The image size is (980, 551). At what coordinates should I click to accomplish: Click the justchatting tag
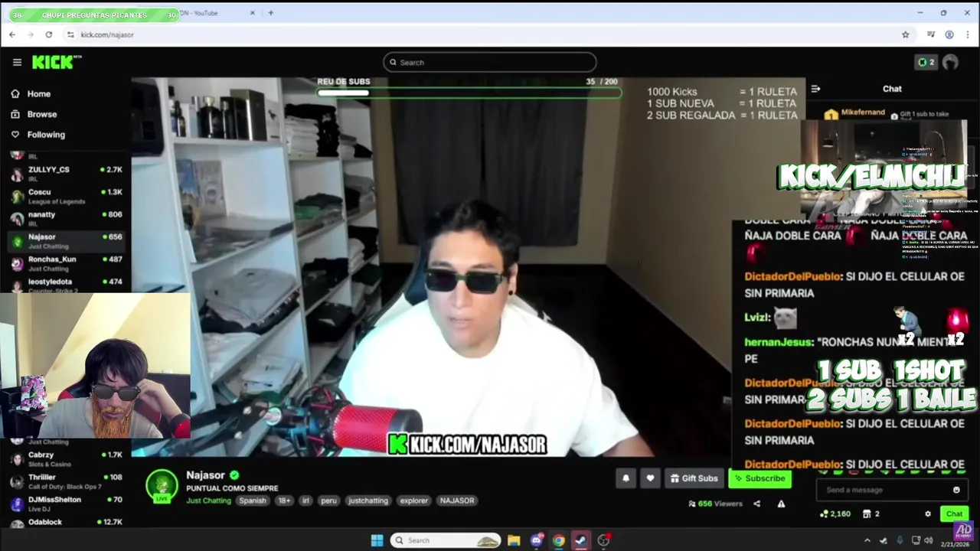(x=368, y=500)
